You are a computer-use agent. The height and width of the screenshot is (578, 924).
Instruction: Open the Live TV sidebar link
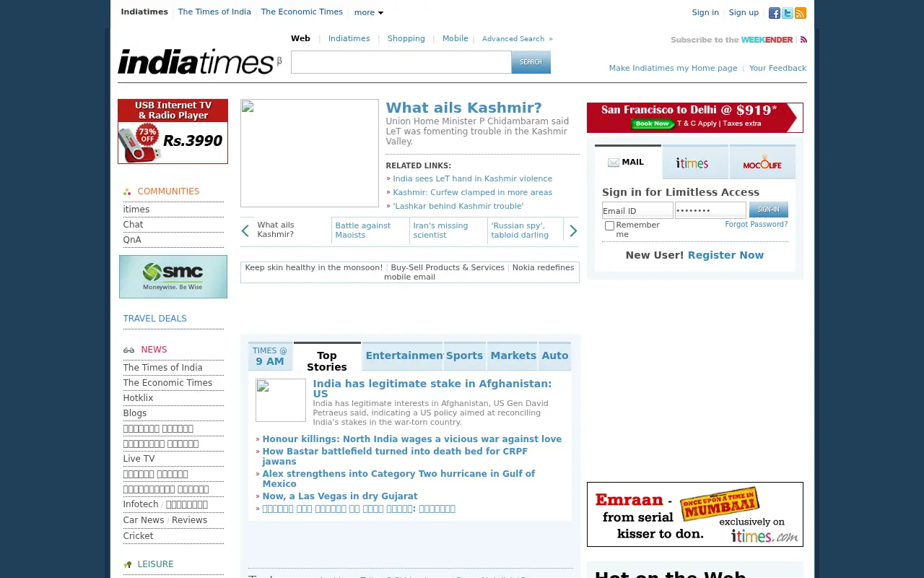tap(139, 459)
